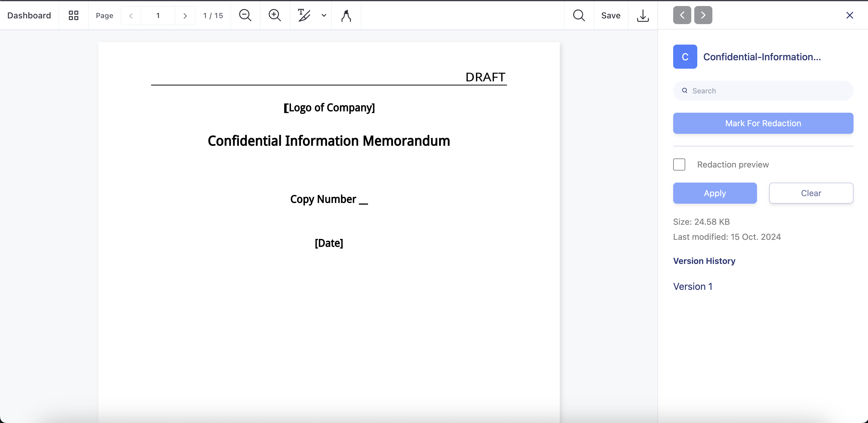Click the page number input field
Screen dimensions: 868x423
158,15
